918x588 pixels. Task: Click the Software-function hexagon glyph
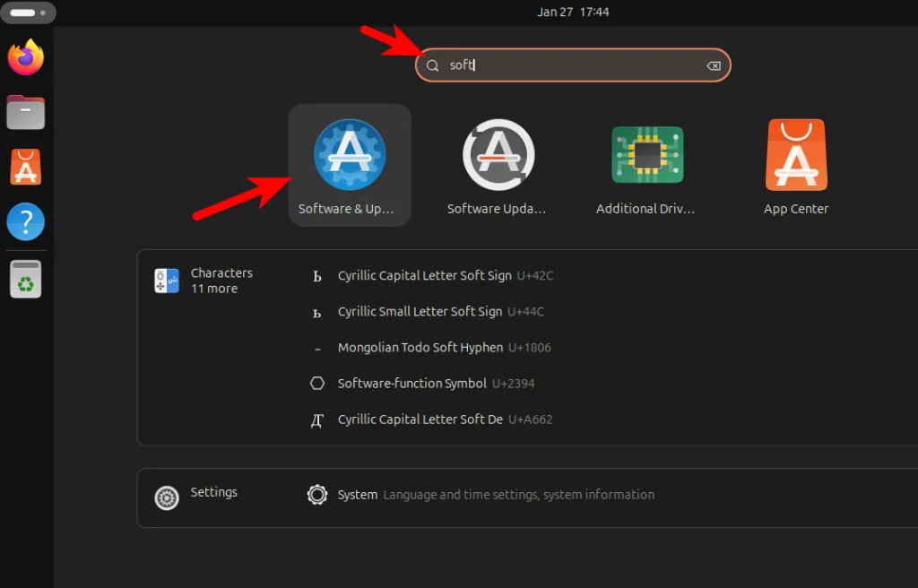(x=317, y=383)
